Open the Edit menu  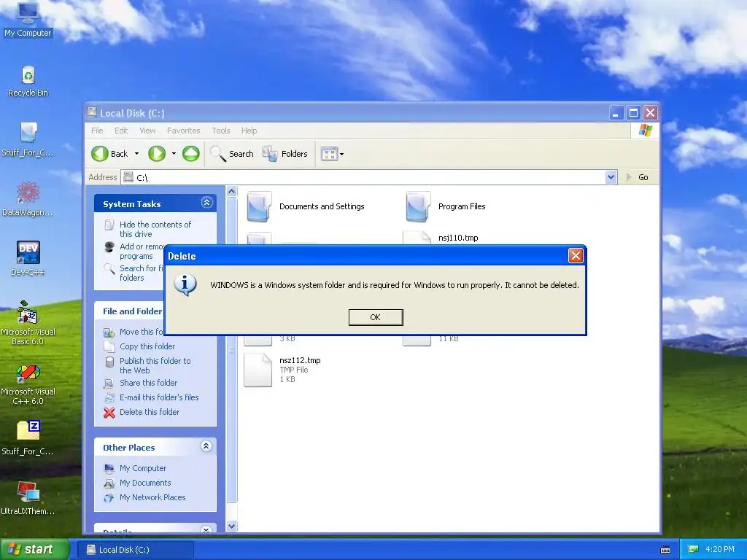[121, 131]
